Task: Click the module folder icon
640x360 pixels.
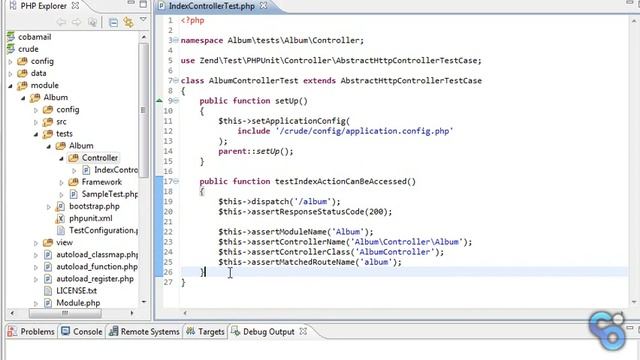Action: tap(22, 85)
